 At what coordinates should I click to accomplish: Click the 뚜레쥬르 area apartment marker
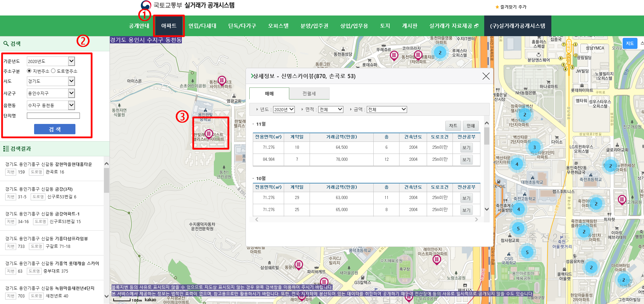pos(394,55)
